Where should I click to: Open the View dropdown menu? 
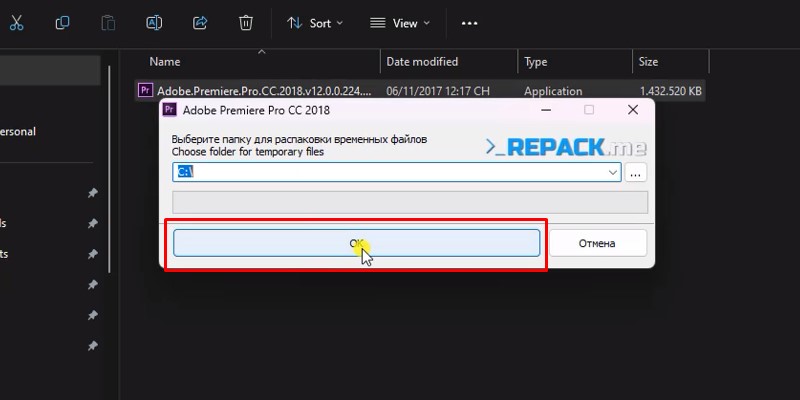coord(400,22)
